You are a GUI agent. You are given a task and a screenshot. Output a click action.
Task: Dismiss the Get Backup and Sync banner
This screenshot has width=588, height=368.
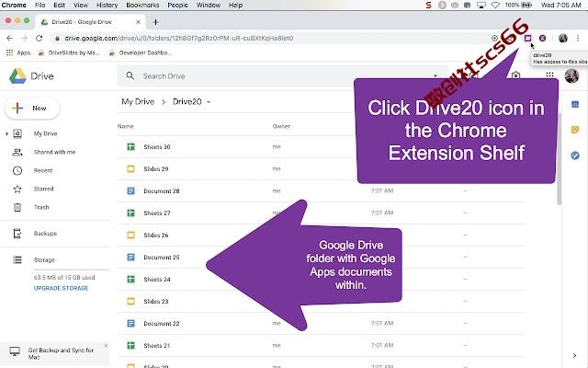pos(106,346)
